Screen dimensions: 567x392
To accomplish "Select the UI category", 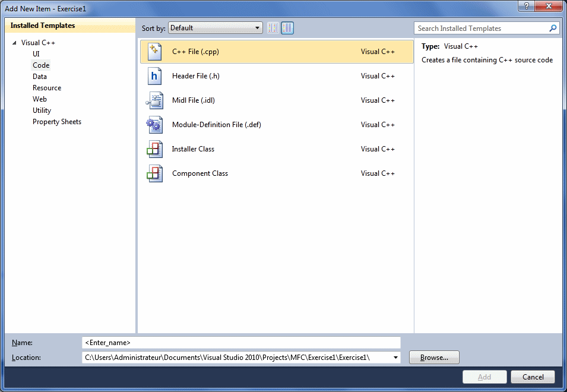I will pos(36,53).
